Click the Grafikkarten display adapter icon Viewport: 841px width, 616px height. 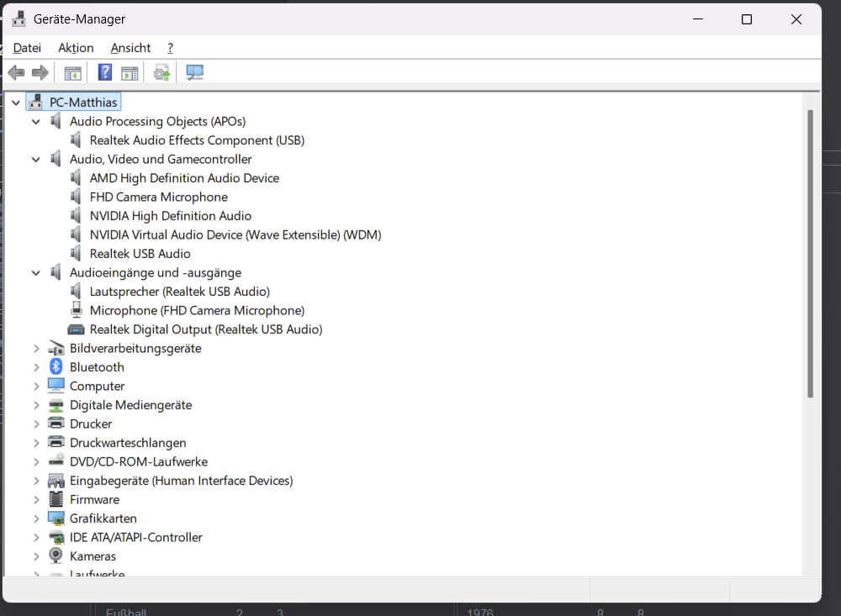(56, 519)
